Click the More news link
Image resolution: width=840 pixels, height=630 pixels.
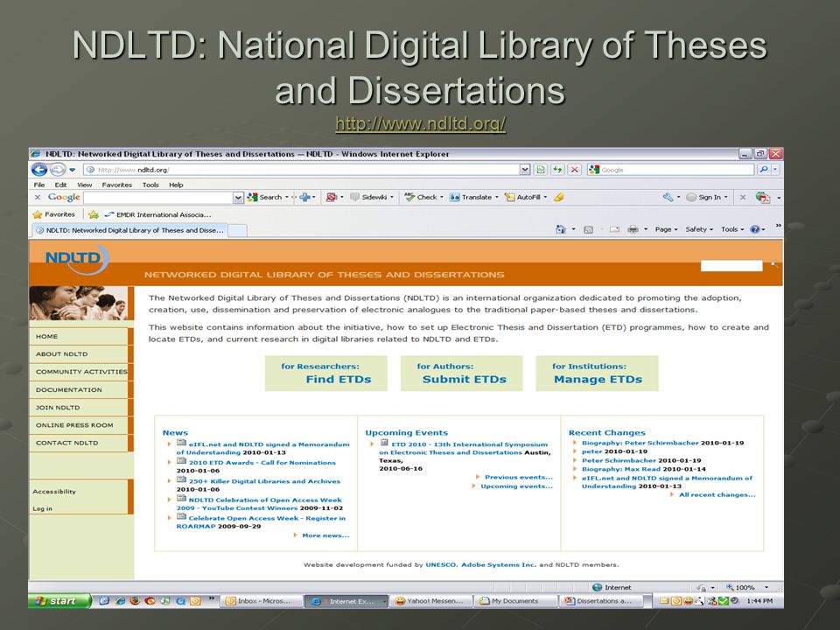(x=325, y=535)
